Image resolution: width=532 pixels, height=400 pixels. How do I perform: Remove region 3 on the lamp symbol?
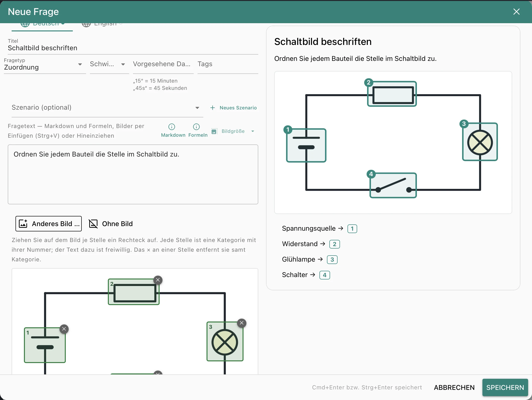pos(242,323)
